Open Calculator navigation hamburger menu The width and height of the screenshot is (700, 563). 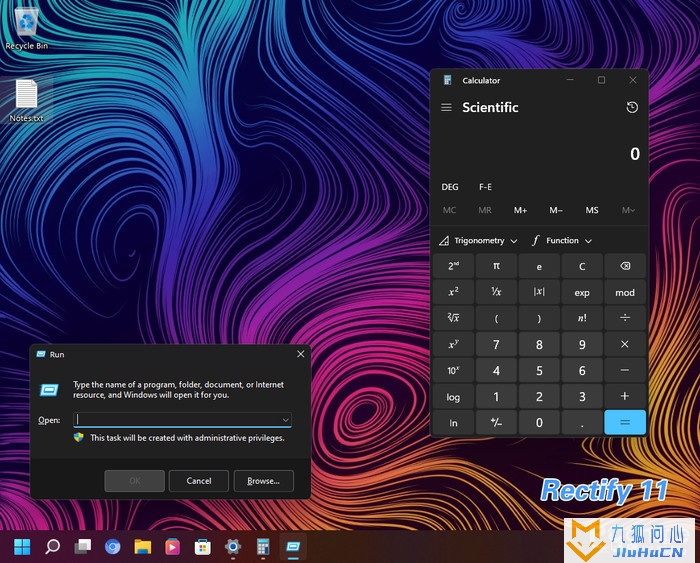446,108
